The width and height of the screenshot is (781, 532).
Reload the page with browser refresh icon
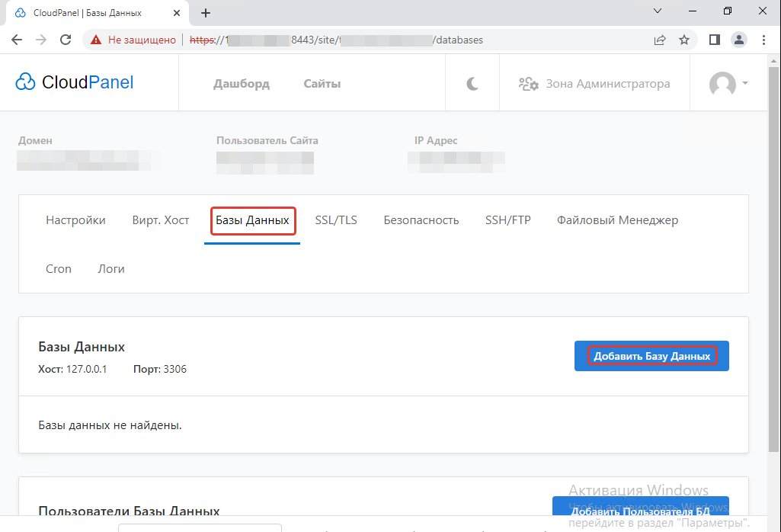point(66,40)
